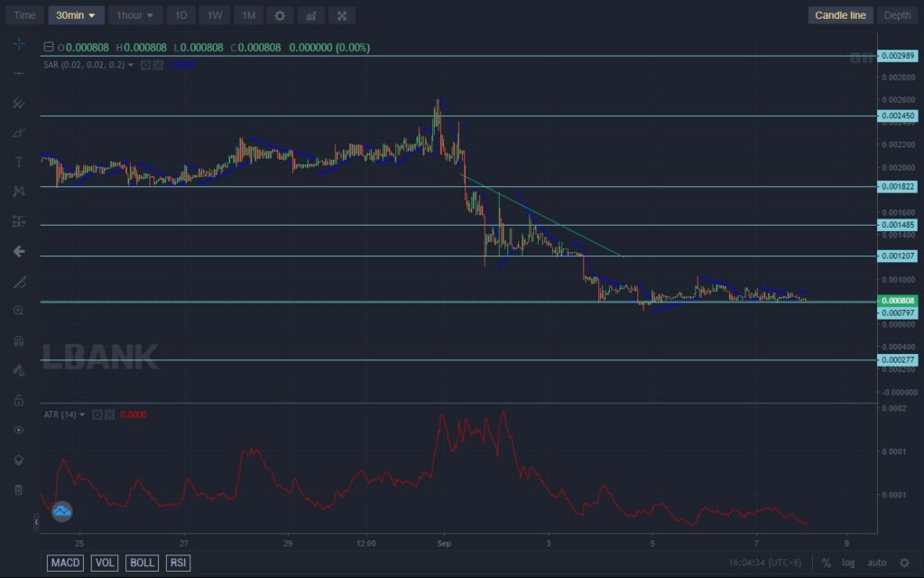This screenshot has width=924, height=578.
Task: Select the ruler measure tool
Action: coord(19,283)
